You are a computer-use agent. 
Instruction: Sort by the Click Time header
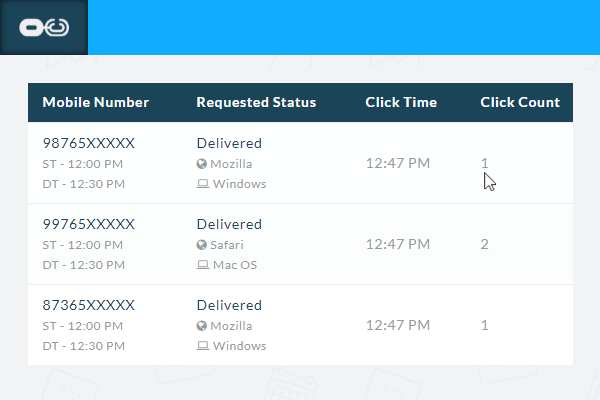(401, 102)
